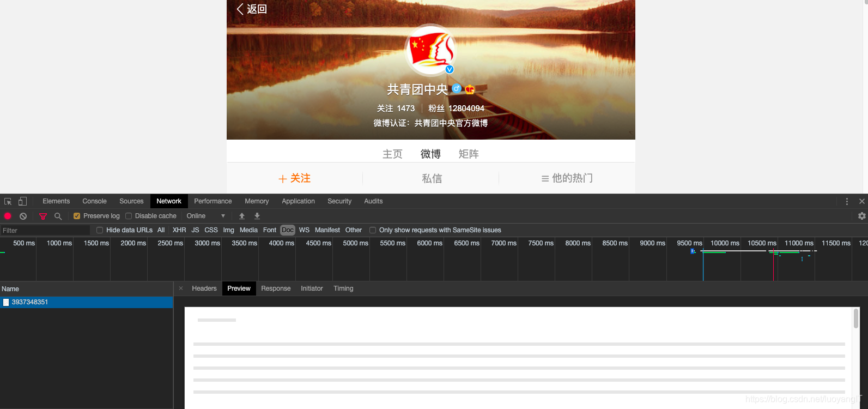Open the 主页 profile tab
The height and width of the screenshot is (409, 868).
392,154
